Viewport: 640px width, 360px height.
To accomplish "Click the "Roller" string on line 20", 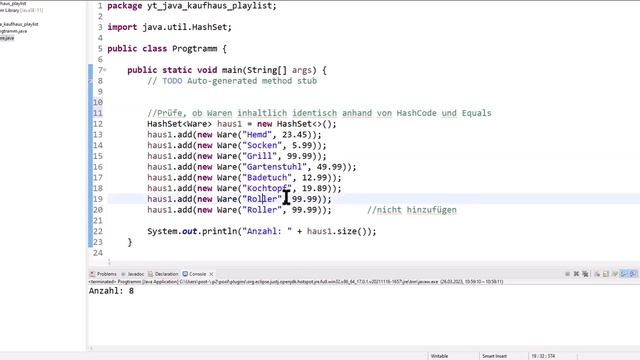I will 262,210.
